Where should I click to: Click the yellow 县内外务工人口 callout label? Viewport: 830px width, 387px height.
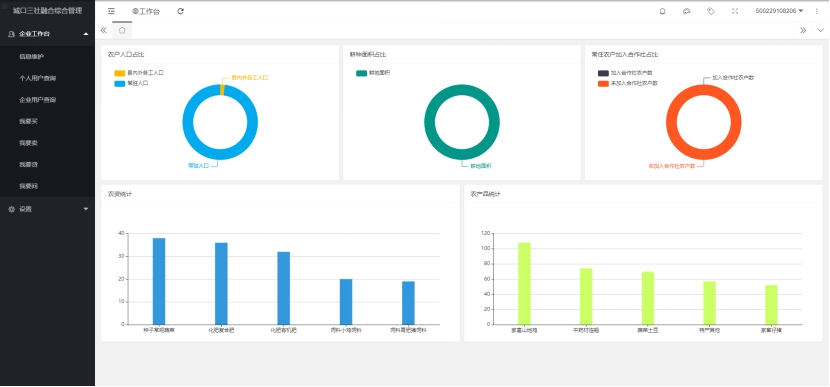pos(250,77)
